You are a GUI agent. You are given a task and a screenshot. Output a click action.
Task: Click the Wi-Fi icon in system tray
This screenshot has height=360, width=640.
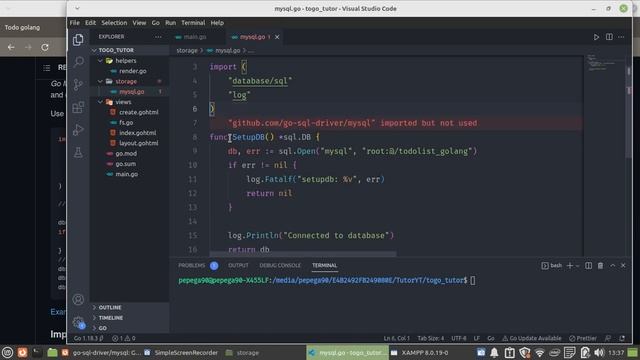540,353
